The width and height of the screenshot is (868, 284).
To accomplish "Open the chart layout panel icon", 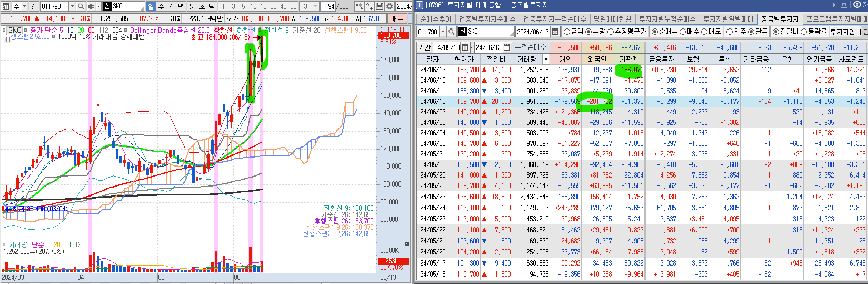I will (5, 6).
